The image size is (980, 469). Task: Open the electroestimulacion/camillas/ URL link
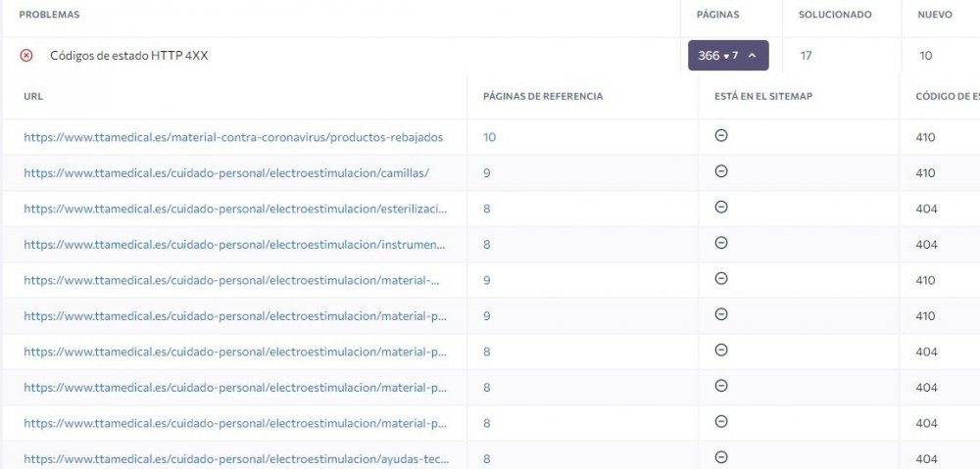click(x=226, y=173)
